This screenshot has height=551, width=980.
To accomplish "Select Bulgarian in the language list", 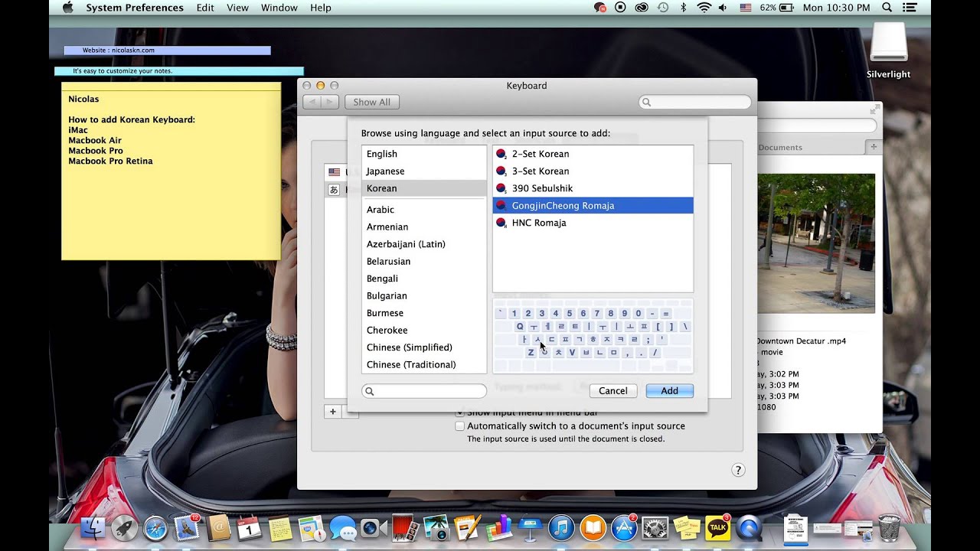I will click(424, 295).
